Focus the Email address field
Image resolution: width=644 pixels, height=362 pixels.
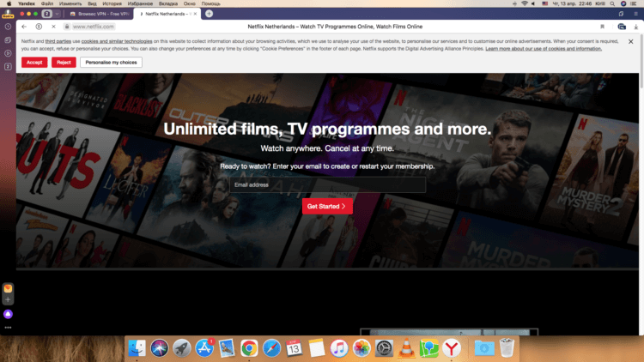(x=327, y=185)
